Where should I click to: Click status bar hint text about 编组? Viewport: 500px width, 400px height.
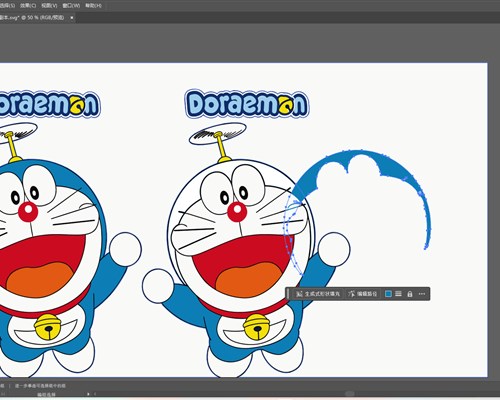coord(40,386)
